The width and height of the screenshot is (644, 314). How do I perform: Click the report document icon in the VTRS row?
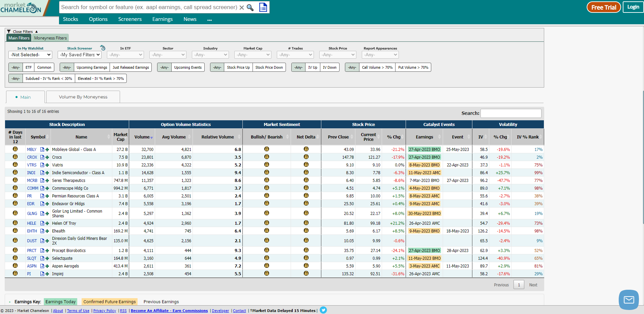click(x=42, y=165)
